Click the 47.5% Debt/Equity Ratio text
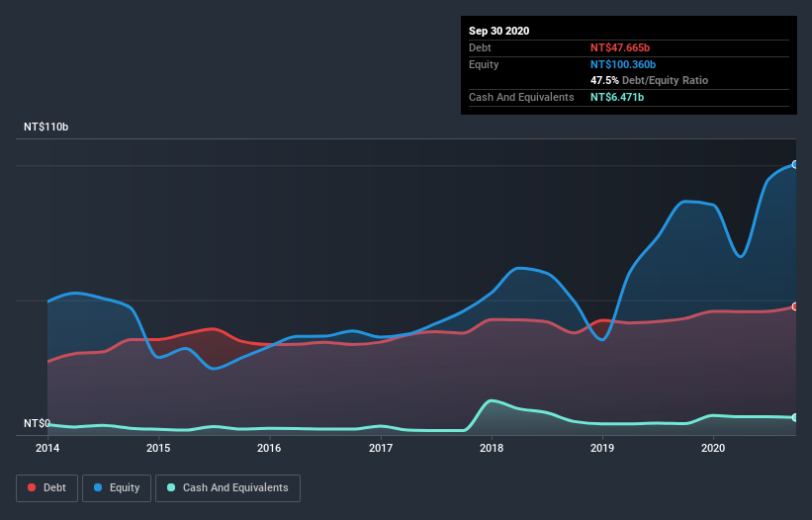812x520 pixels. tap(650, 81)
